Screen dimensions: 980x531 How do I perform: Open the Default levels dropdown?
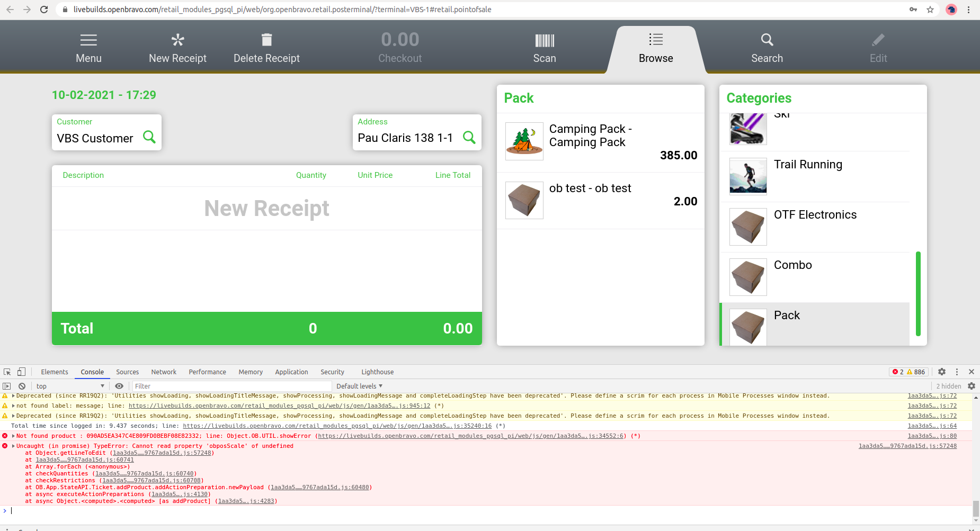359,386
